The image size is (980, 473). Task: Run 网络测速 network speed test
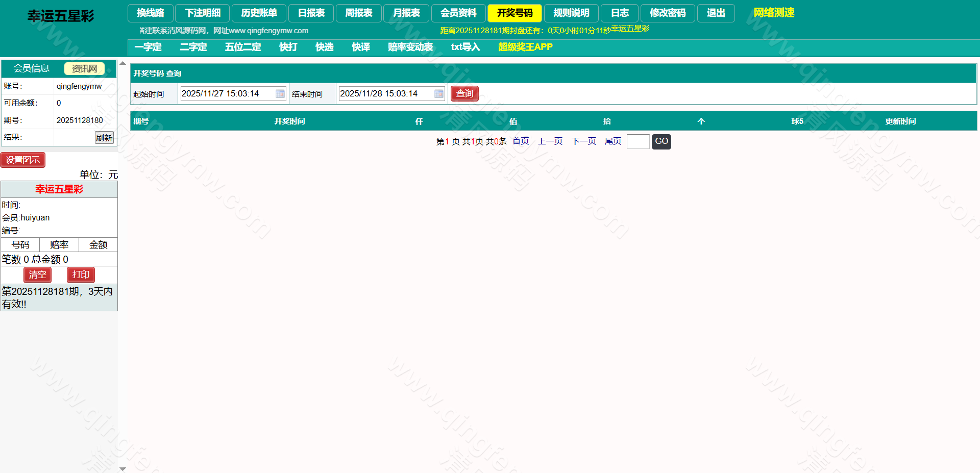click(x=774, y=13)
